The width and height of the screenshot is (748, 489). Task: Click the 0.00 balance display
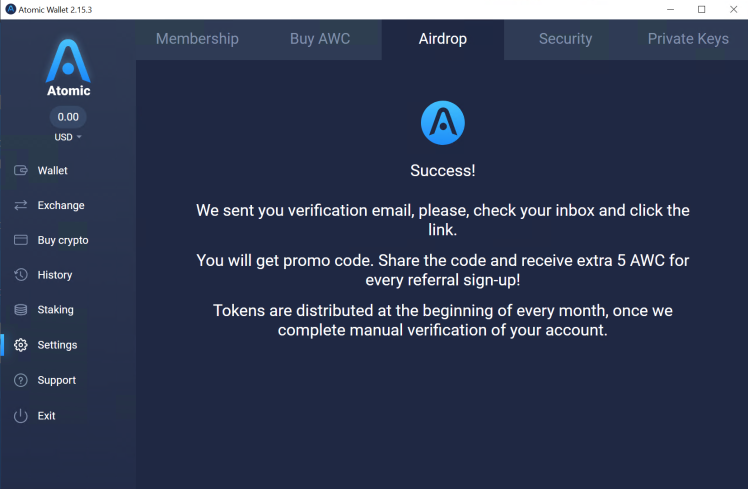(68, 117)
